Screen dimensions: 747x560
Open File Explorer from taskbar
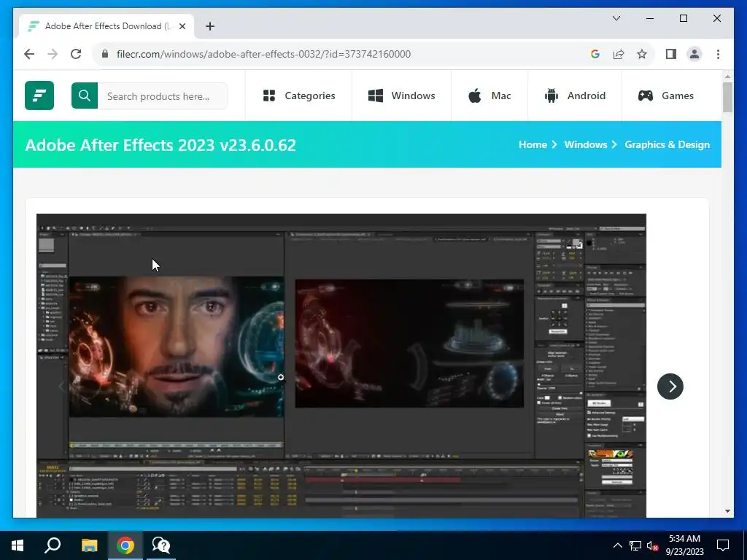pyautogui.click(x=89, y=545)
